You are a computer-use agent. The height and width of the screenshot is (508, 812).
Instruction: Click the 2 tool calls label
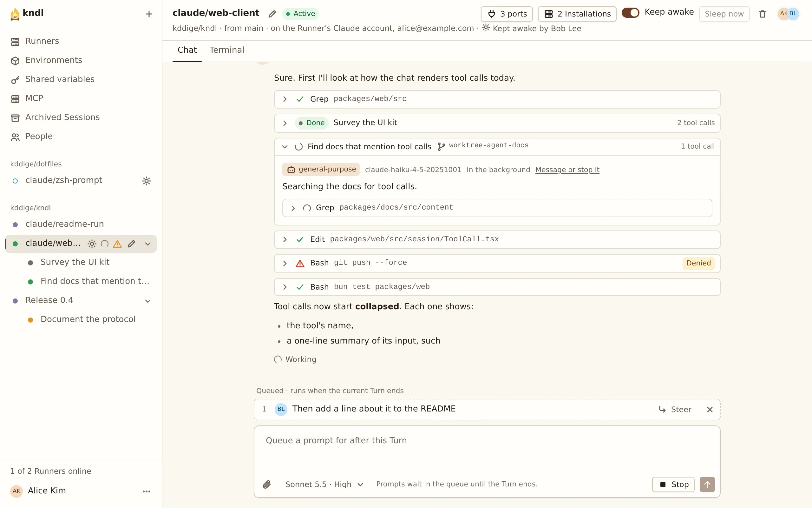pyautogui.click(x=696, y=123)
